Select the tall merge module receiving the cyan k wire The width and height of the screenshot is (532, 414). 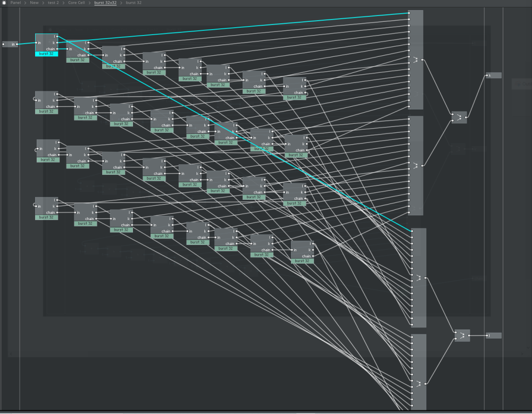click(415, 60)
